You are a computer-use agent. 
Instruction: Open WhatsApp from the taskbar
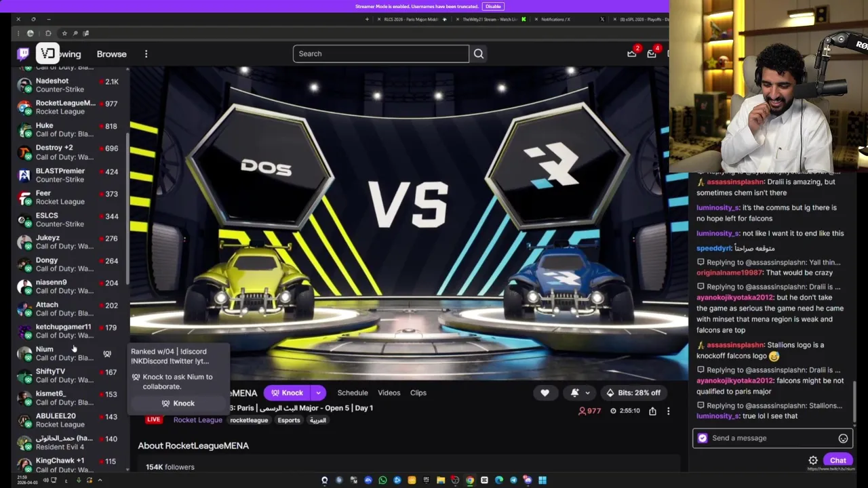(383, 480)
